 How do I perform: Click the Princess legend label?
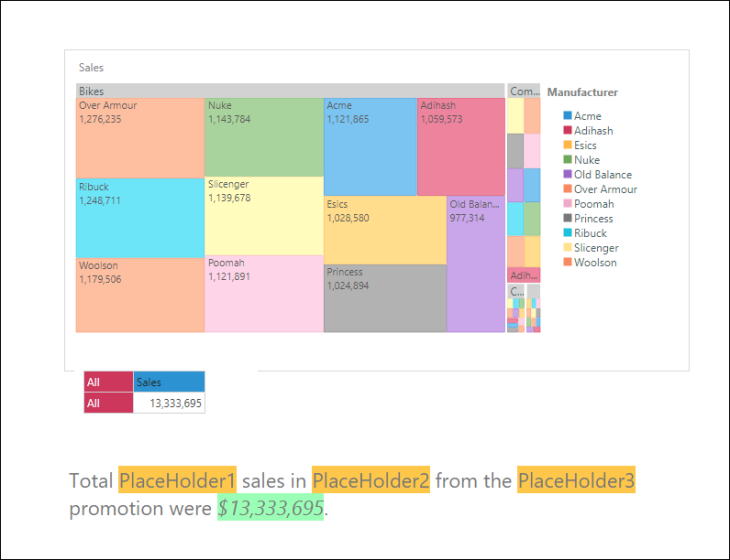[x=593, y=218]
